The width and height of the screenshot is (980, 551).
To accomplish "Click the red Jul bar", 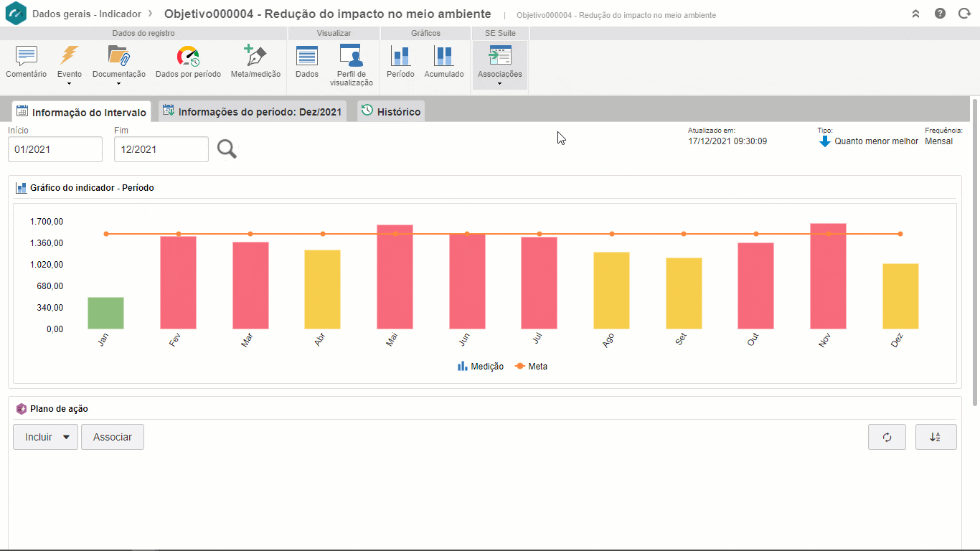I will tap(539, 283).
